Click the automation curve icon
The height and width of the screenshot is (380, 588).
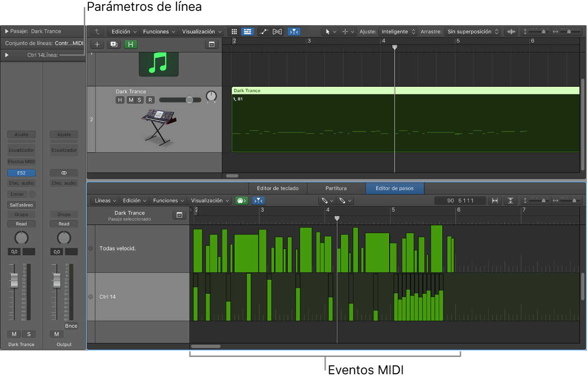click(x=264, y=32)
